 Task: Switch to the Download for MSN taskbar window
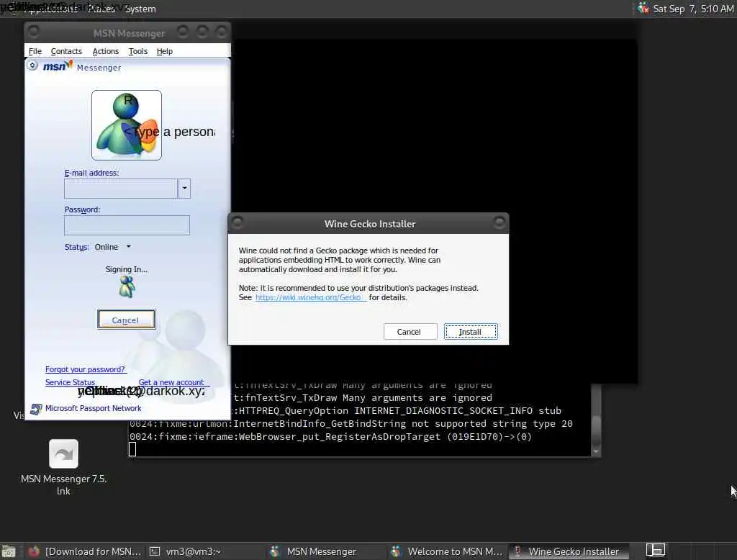pyautogui.click(x=85, y=551)
